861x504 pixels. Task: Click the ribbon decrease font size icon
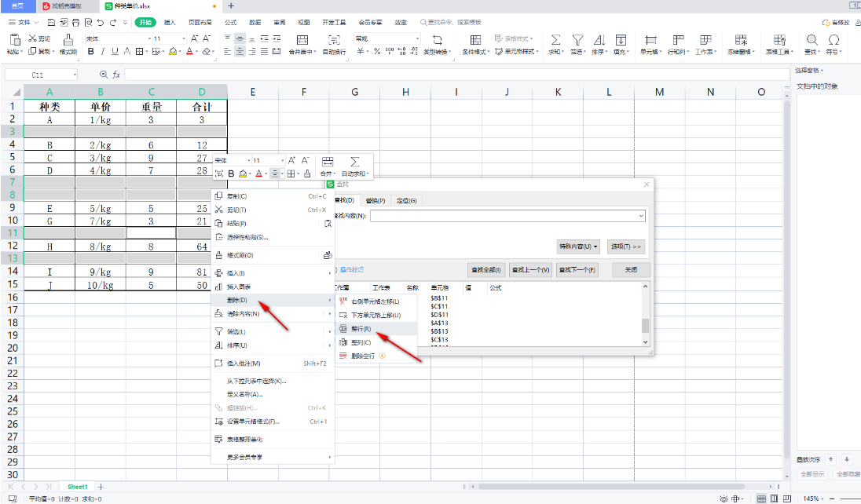point(207,38)
